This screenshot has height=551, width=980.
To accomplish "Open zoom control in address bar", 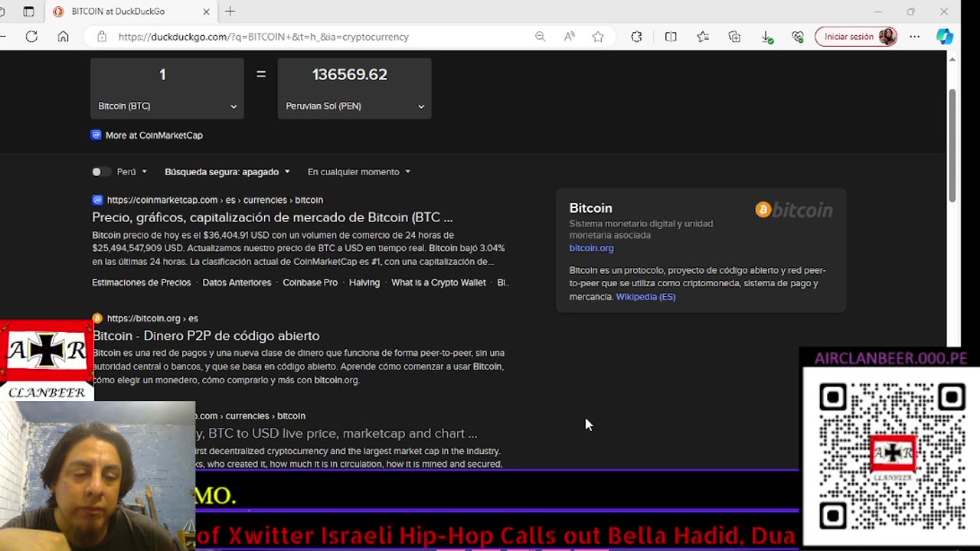I will point(540,37).
